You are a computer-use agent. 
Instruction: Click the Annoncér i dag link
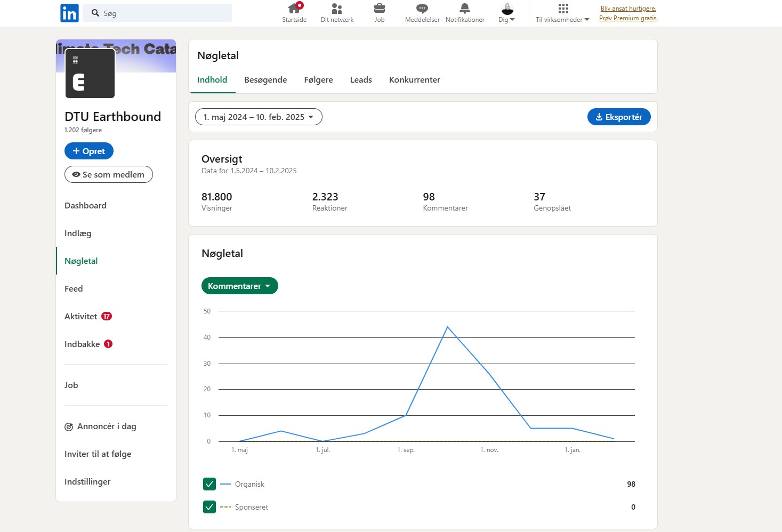[x=107, y=426]
